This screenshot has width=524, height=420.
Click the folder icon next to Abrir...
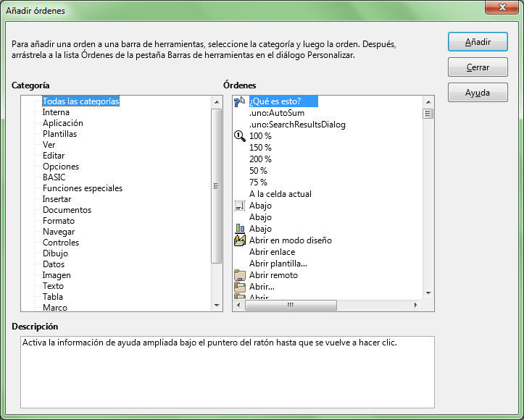coord(240,287)
